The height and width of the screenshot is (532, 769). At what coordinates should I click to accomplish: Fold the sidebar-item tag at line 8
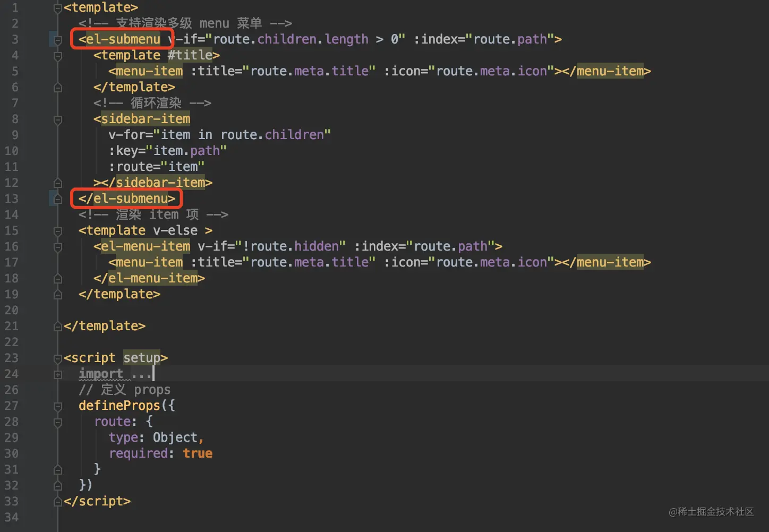58,119
